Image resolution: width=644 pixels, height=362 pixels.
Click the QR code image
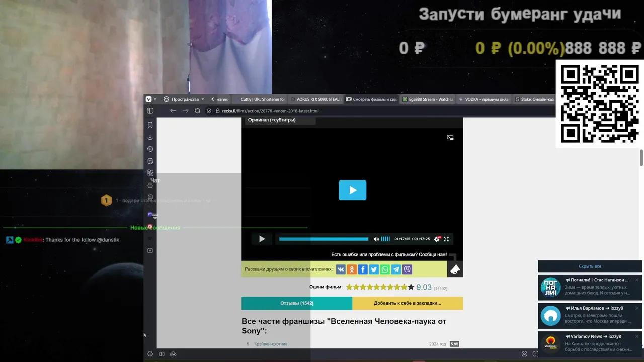[600, 104]
